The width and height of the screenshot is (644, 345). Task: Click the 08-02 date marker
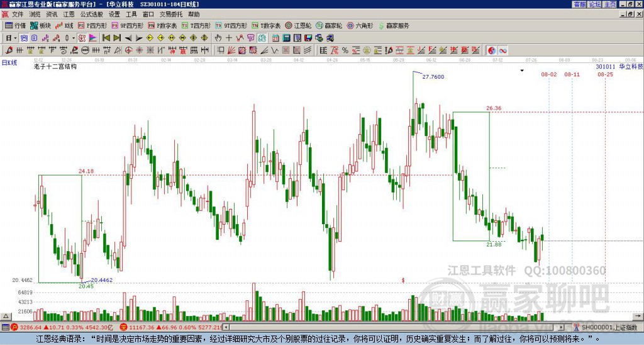tap(549, 74)
